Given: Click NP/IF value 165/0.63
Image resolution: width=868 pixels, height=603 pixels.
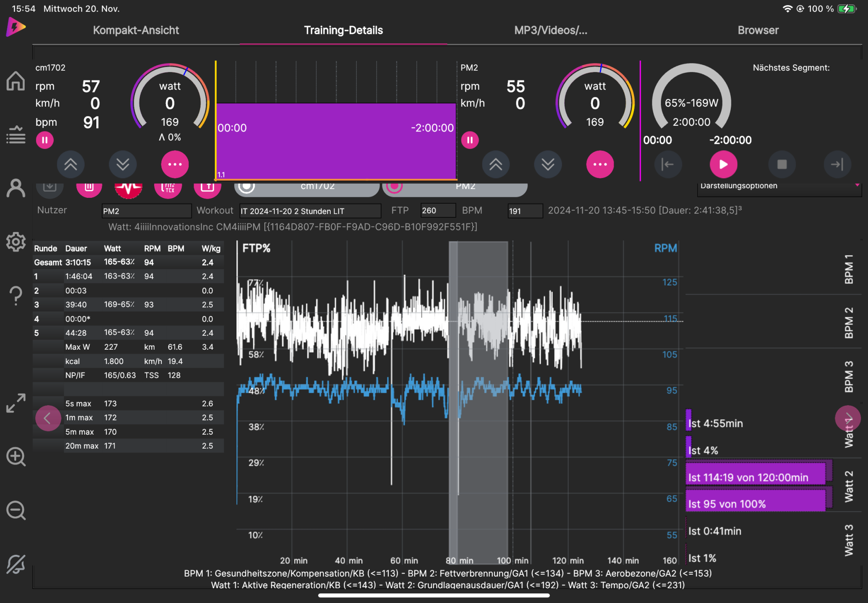Looking at the screenshot, I should click(120, 375).
